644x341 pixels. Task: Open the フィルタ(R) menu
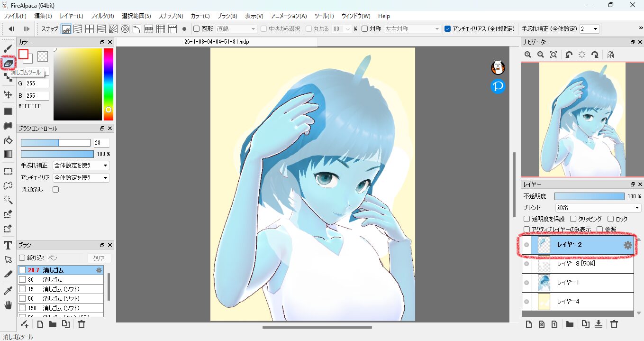click(102, 16)
